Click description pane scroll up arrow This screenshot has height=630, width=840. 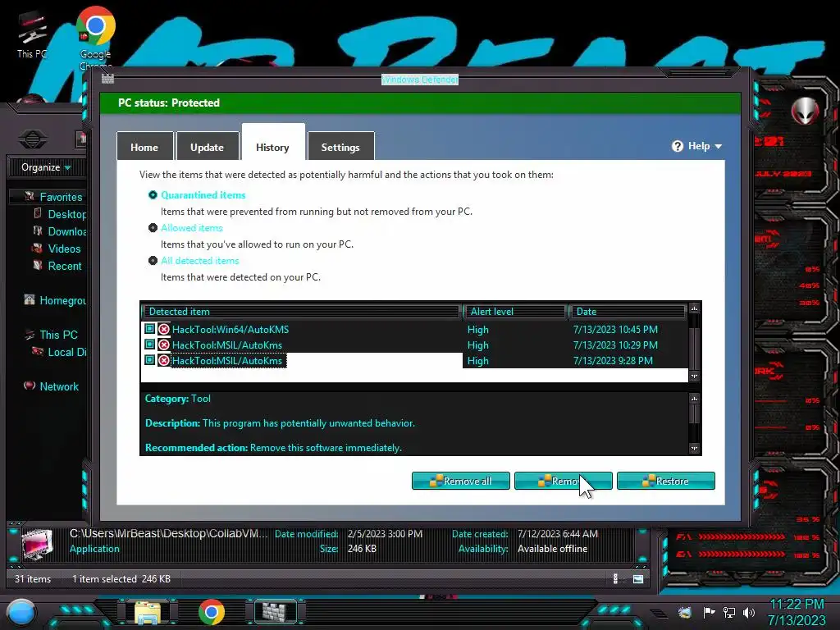[694, 399]
